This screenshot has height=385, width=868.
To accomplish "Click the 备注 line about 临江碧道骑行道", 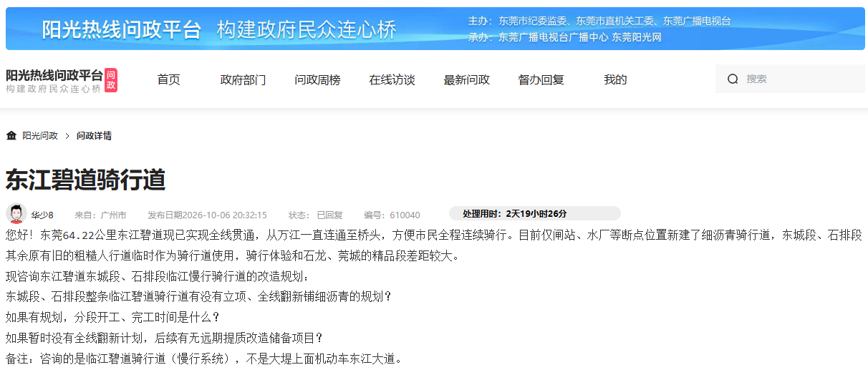I will 204,358.
